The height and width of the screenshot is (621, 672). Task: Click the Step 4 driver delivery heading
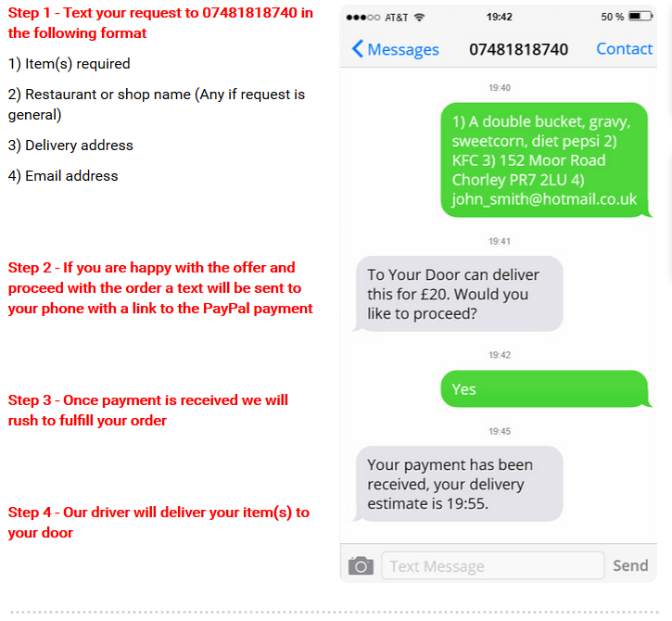pyautogui.click(x=159, y=523)
